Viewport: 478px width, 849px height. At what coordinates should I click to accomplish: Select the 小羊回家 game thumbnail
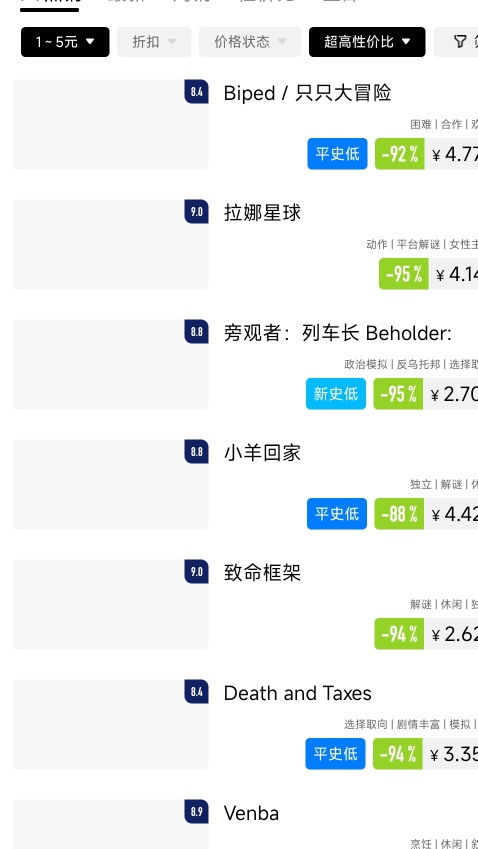click(111, 484)
